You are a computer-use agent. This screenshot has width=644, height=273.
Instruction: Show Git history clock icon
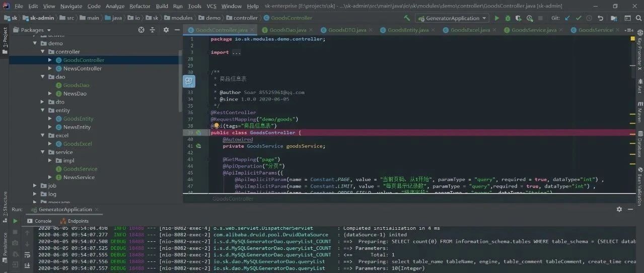click(x=590, y=18)
